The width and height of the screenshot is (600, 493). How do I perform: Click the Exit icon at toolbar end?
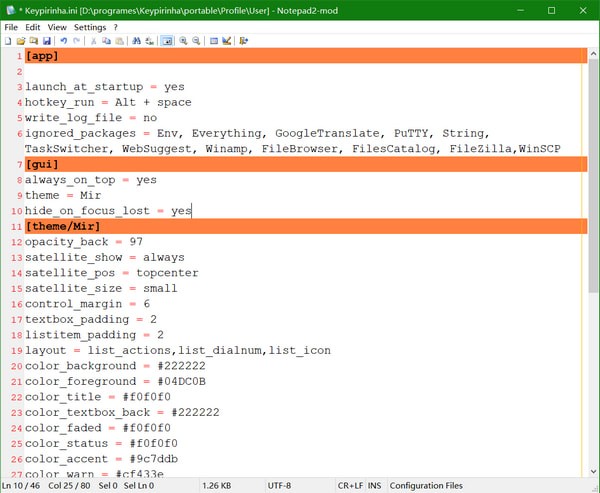coord(244,41)
